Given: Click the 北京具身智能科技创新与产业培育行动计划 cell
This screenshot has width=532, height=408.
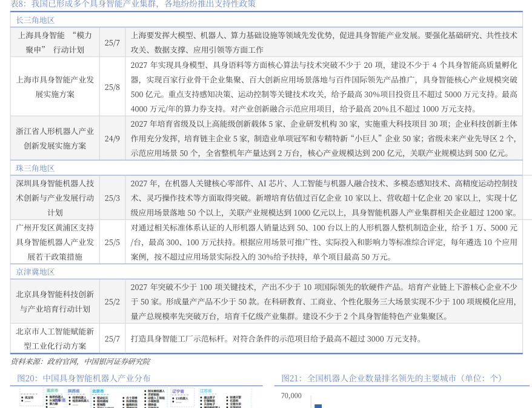Looking at the screenshot, I should [x=55, y=301].
